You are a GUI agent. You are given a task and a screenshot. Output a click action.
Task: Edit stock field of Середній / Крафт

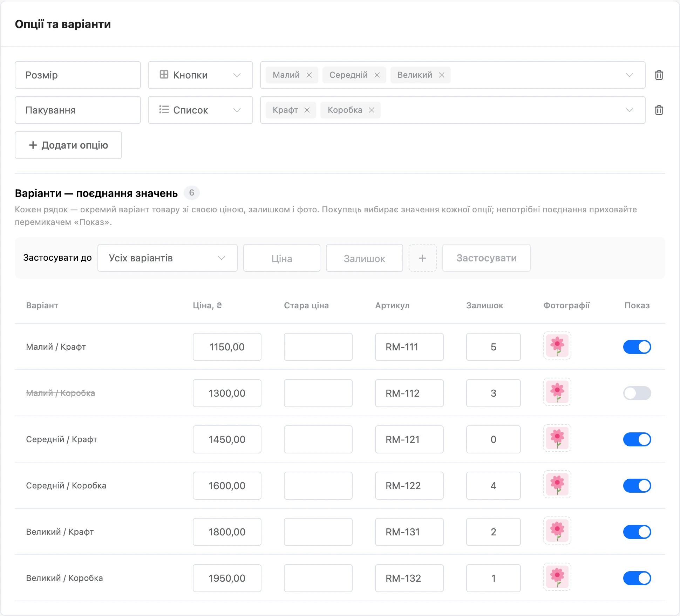(494, 439)
